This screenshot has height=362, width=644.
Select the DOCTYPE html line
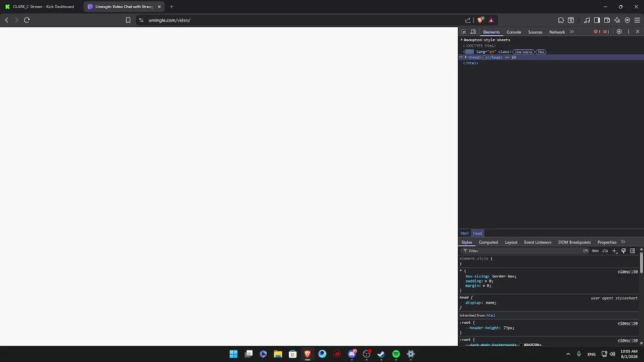[479, 46]
